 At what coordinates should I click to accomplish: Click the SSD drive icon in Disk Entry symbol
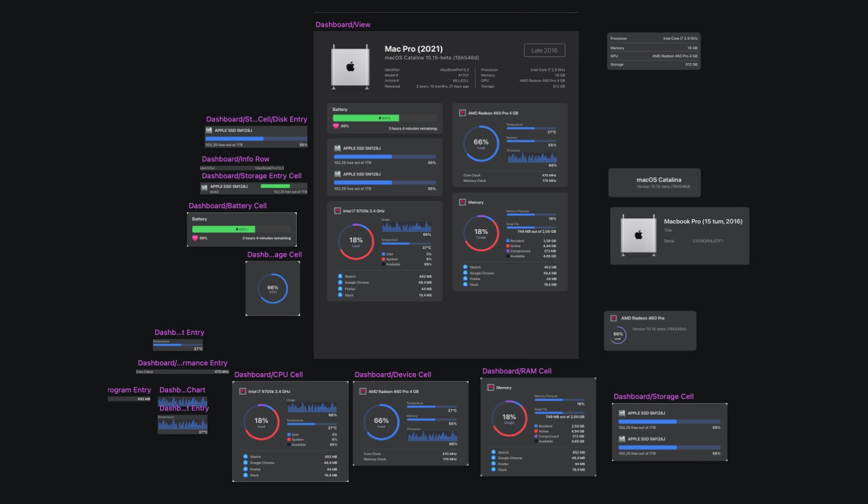(x=209, y=130)
